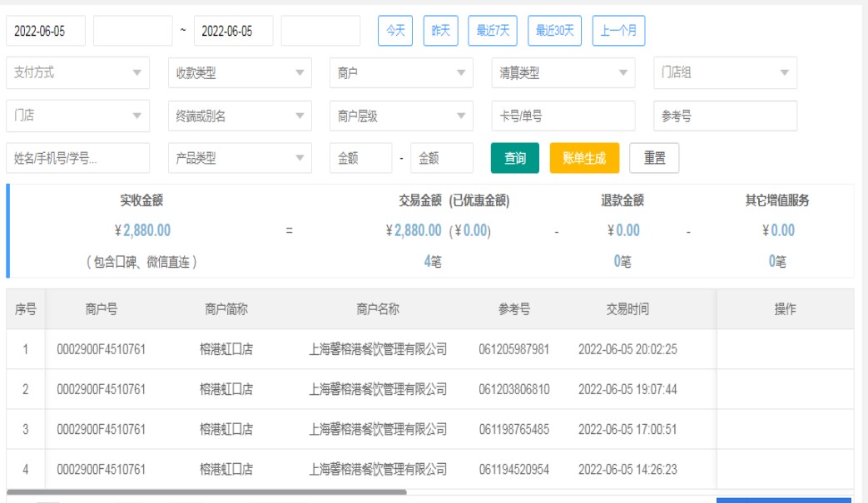Open the 门店组 dropdown
868x503 pixels.
click(724, 73)
